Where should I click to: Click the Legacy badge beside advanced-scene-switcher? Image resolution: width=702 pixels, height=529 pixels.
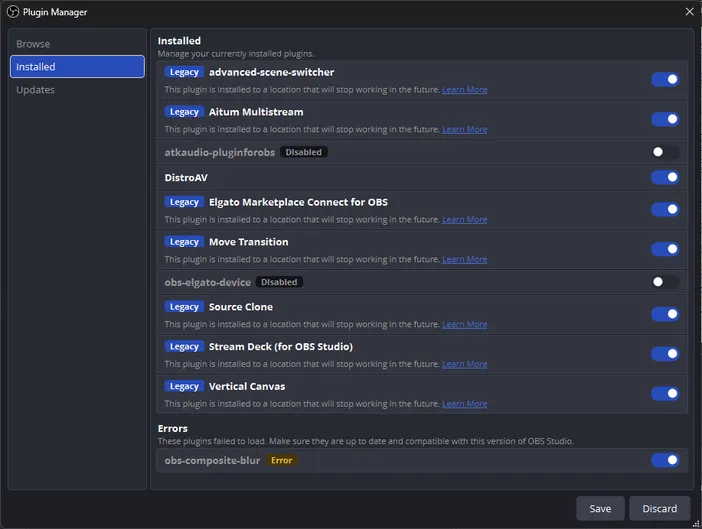coord(184,72)
